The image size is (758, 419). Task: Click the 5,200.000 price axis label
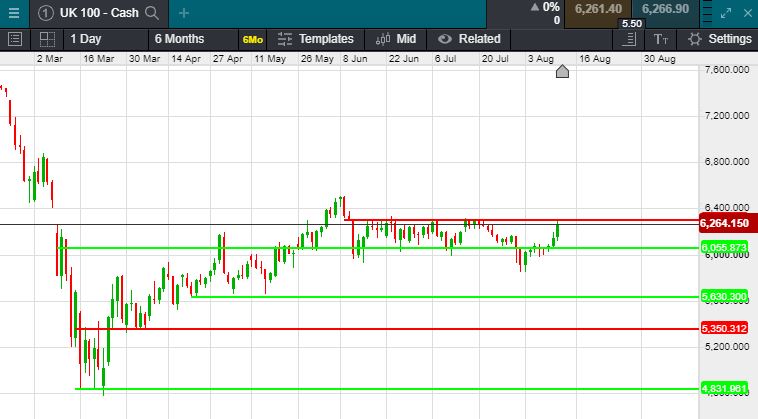727,347
